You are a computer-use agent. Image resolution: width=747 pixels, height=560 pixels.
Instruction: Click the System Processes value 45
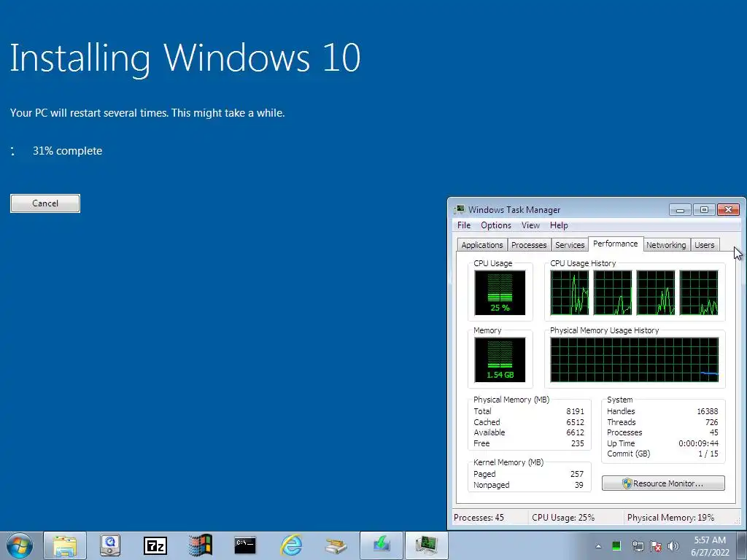pos(713,432)
